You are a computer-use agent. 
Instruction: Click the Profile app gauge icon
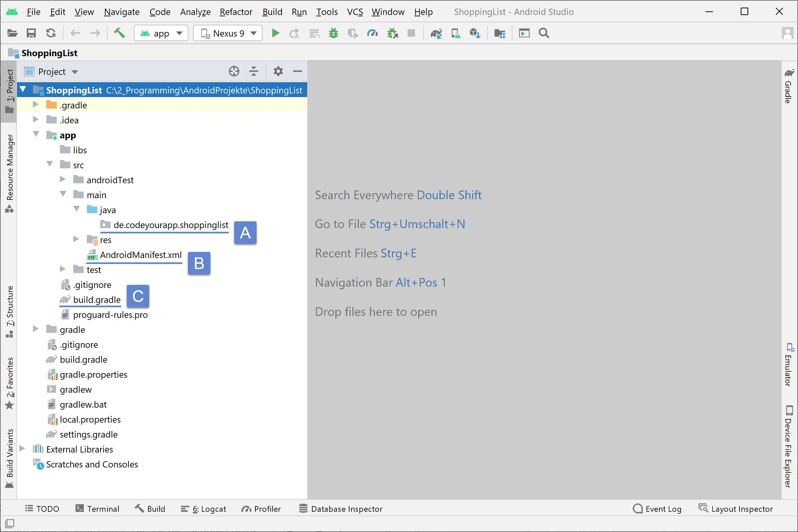click(x=372, y=33)
